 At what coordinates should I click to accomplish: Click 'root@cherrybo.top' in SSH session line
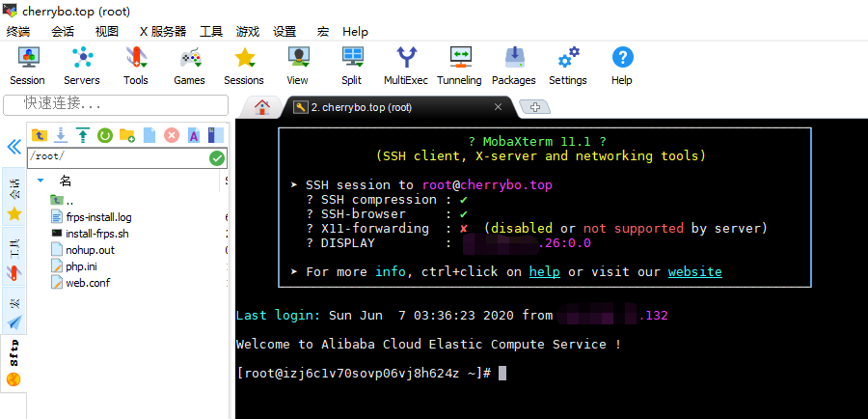[x=487, y=185]
